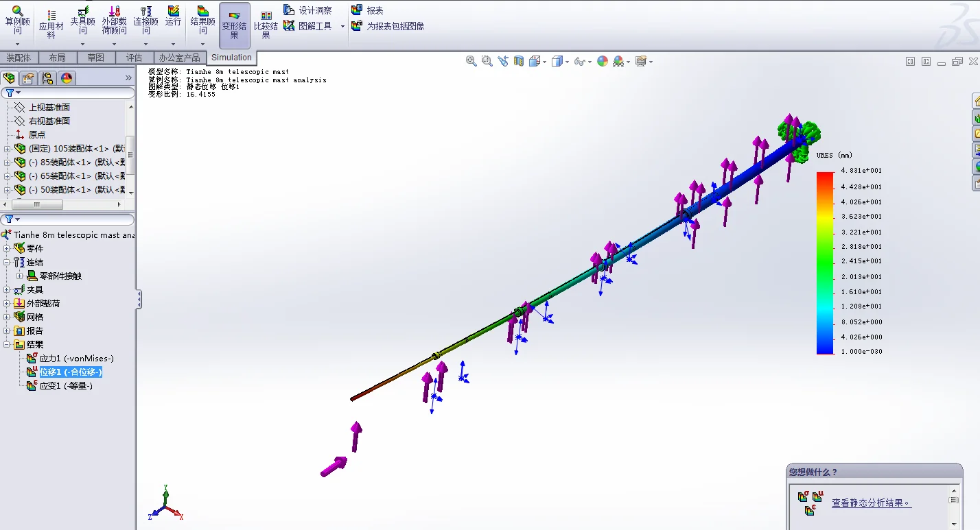Open Design Insight (设计洞察) tool
The width and height of the screenshot is (980, 530).
pos(307,10)
